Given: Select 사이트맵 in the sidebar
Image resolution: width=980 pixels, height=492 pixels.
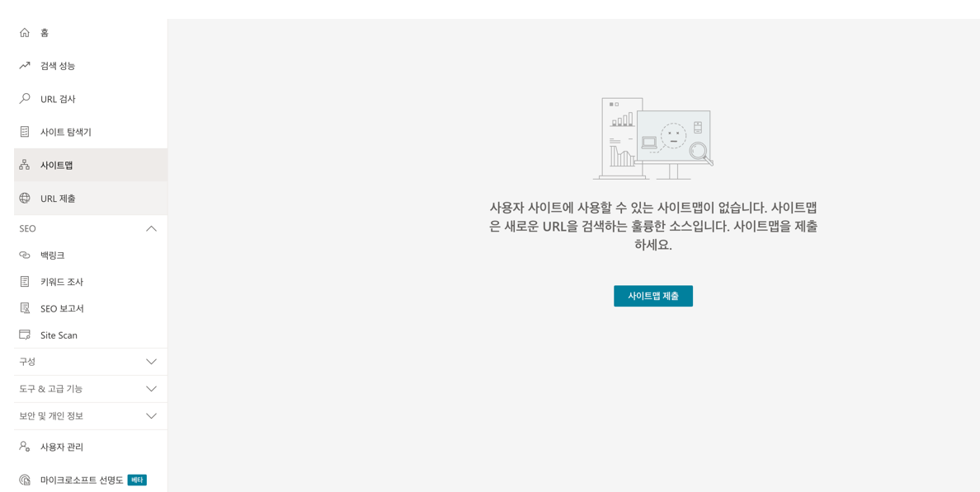Looking at the screenshot, I should click(91, 165).
